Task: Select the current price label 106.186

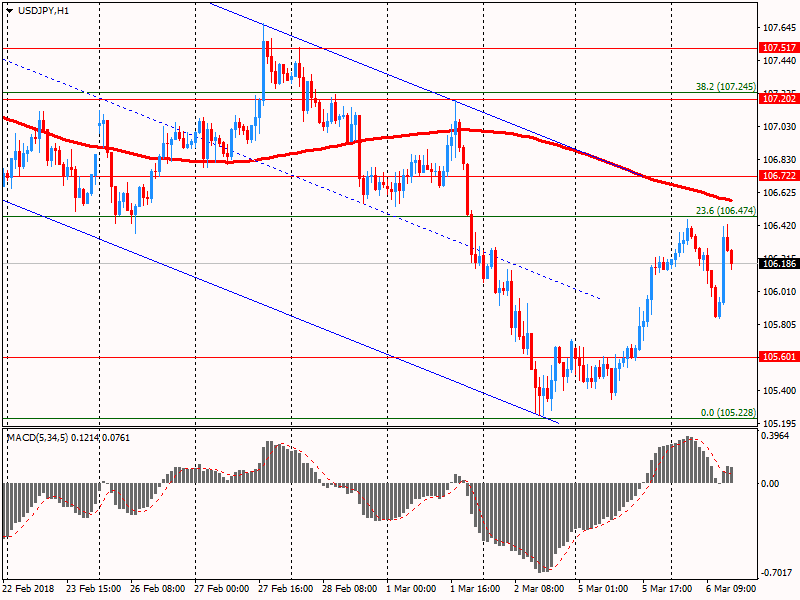Action: (779, 263)
